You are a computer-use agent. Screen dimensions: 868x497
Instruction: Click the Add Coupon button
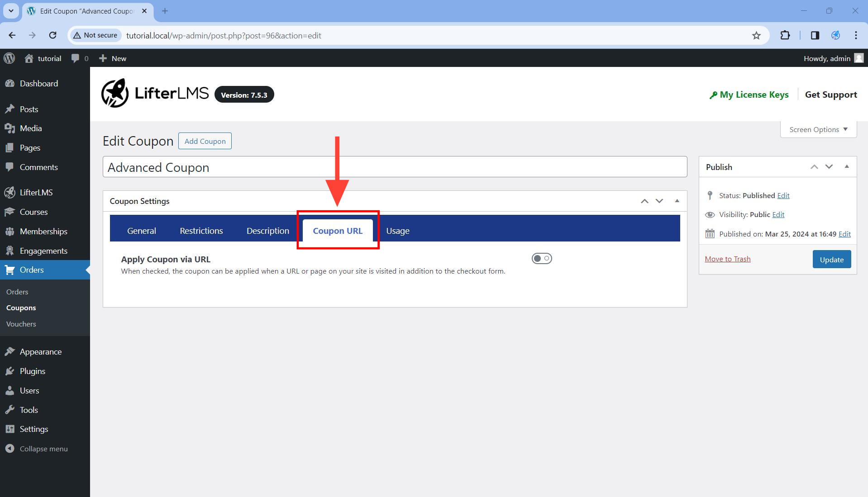pyautogui.click(x=205, y=141)
